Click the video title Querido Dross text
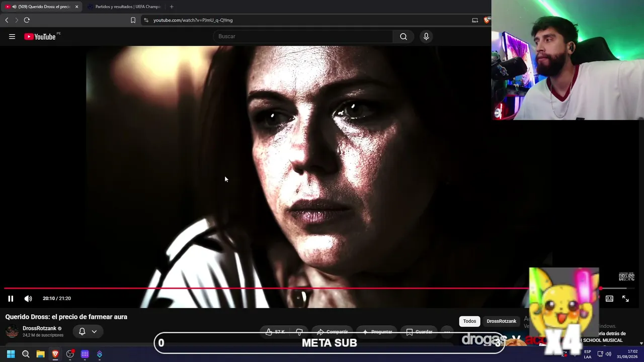 coord(66,317)
